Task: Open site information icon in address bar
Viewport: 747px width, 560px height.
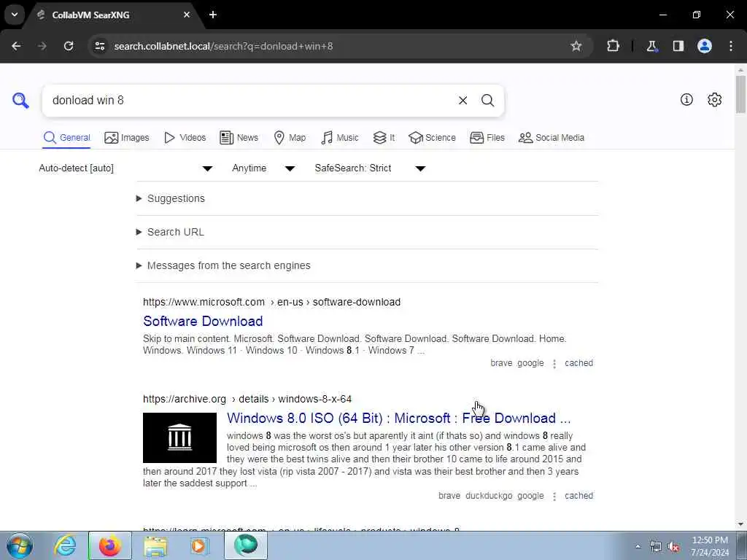Action: click(x=100, y=46)
